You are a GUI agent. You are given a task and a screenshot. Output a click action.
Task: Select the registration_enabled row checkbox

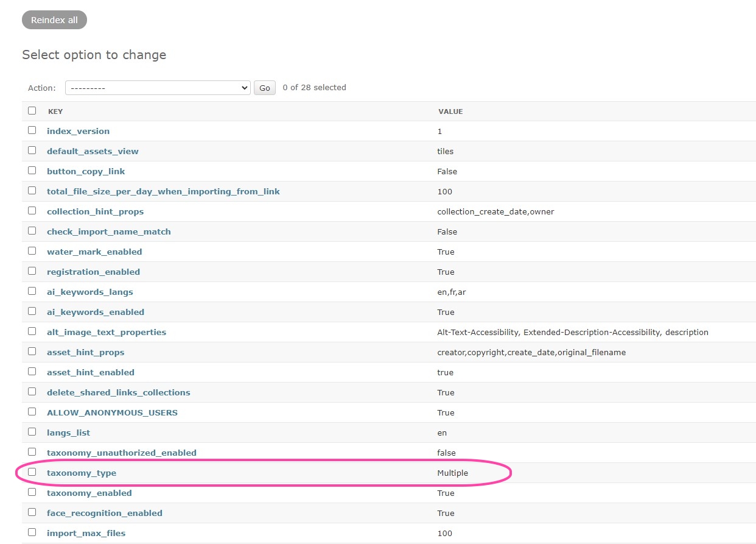coord(32,271)
